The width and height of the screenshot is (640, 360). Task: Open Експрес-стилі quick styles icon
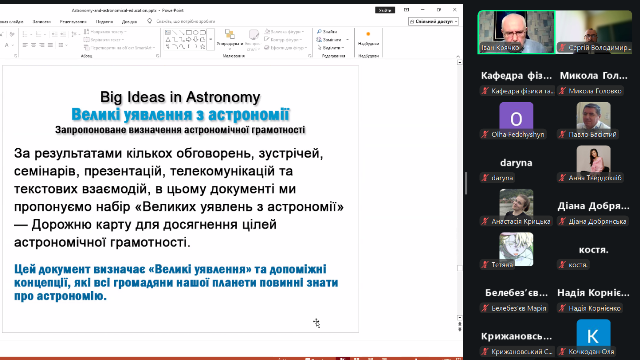(254, 35)
